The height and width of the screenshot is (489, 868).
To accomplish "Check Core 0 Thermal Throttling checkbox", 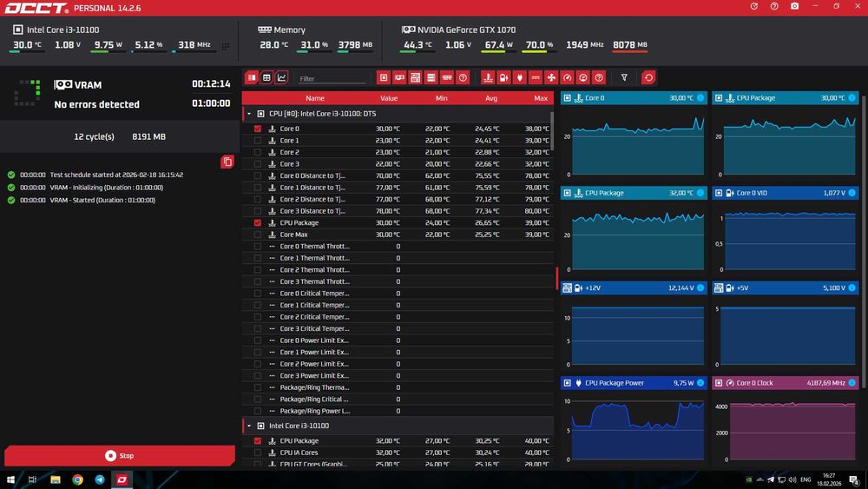I will point(258,247).
